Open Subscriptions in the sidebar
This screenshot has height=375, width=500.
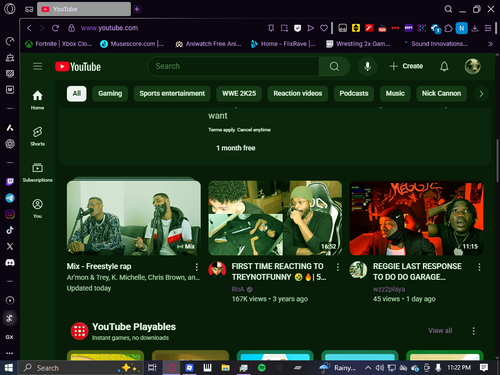tap(37, 172)
